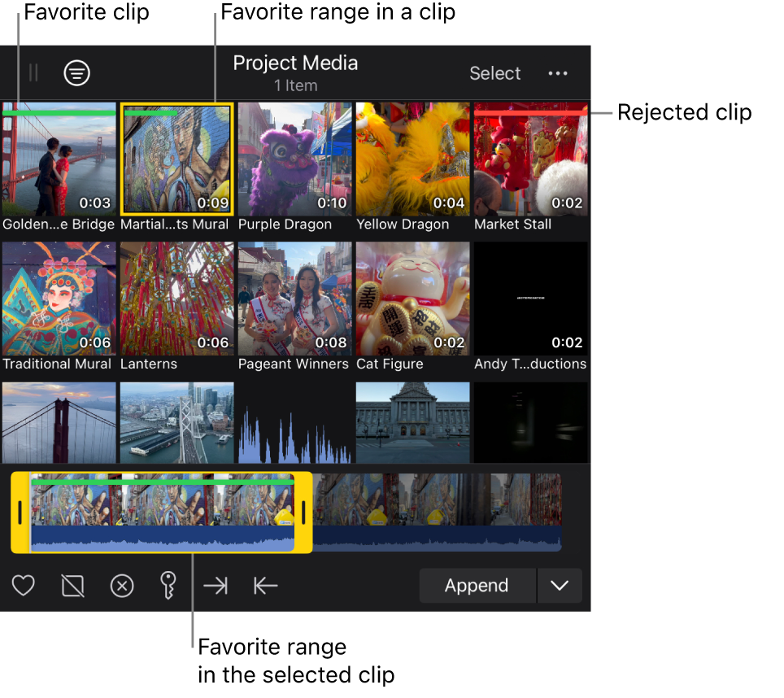Click the Select button
The image size is (784, 698).
point(495,73)
